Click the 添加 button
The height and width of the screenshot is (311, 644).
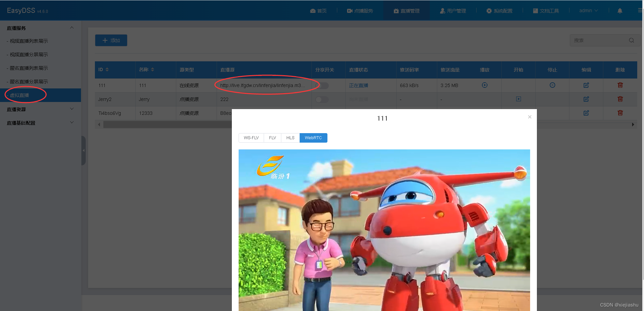coord(111,40)
